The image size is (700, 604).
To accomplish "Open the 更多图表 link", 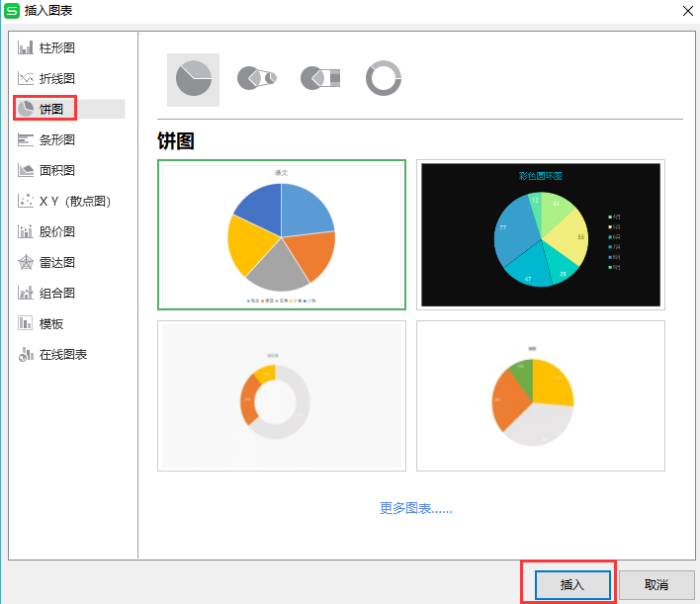I will pyautogui.click(x=415, y=508).
